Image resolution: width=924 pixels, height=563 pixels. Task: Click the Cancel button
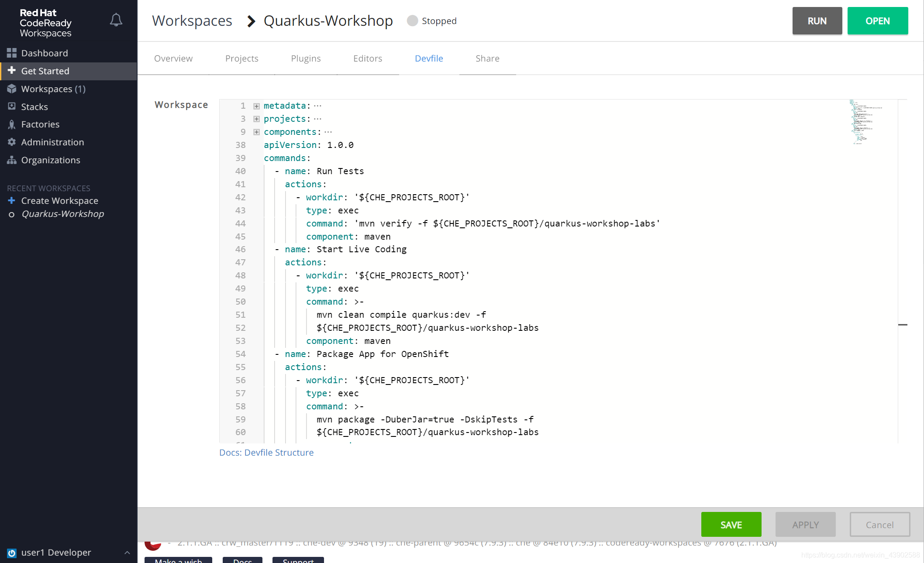pyautogui.click(x=879, y=525)
